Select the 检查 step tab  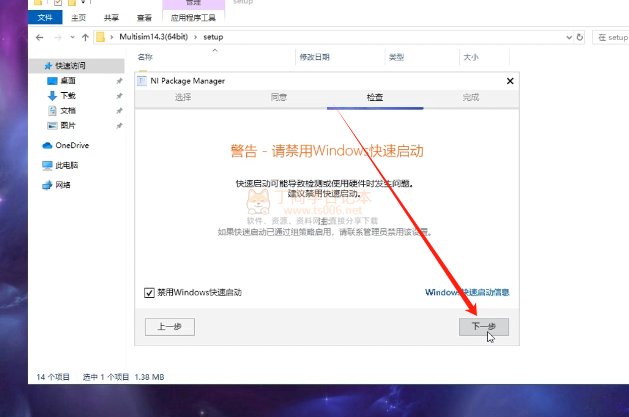375,97
